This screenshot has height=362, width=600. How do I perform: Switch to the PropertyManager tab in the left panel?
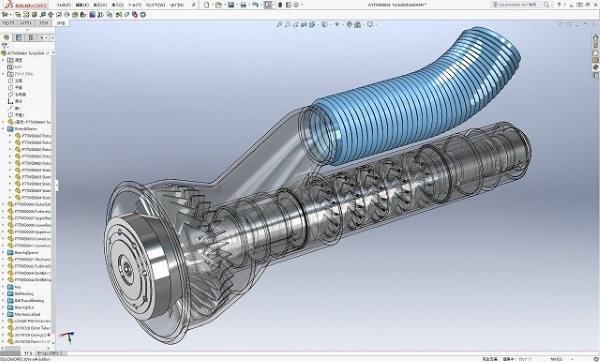(x=18, y=38)
